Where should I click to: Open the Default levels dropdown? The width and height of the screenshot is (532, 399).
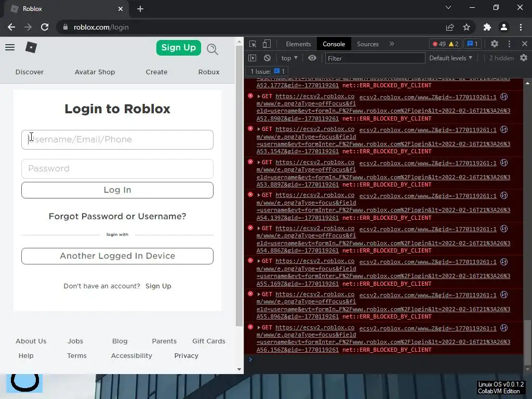pos(450,58)
